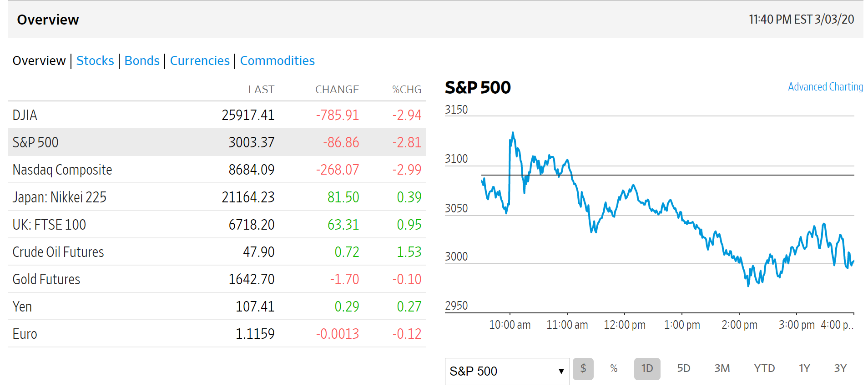
Task: Select the 3Y chart range
Action: tap(840, 368)
